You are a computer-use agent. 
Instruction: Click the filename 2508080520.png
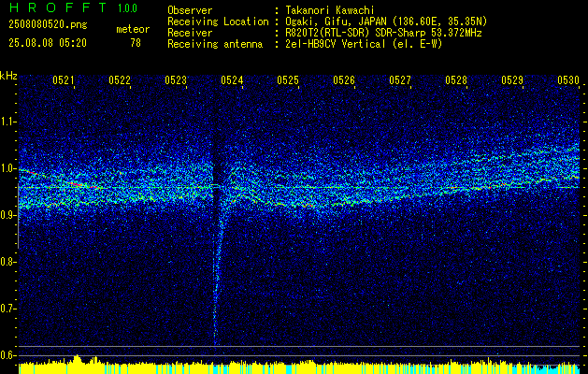(48, 24)
